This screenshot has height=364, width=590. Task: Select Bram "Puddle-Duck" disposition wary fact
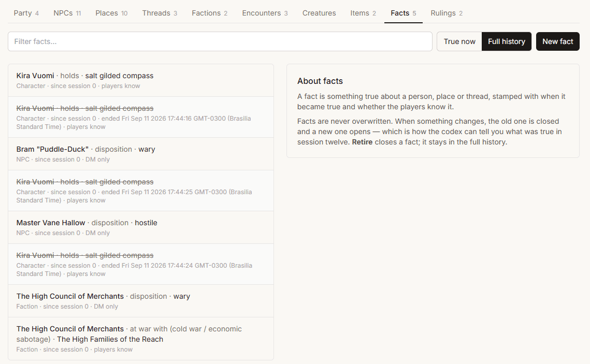(x=141, y=154)
